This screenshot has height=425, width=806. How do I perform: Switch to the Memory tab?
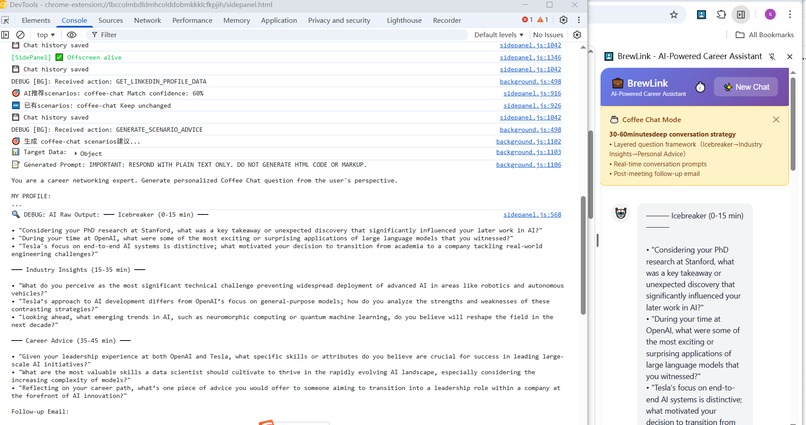[236, 21]
